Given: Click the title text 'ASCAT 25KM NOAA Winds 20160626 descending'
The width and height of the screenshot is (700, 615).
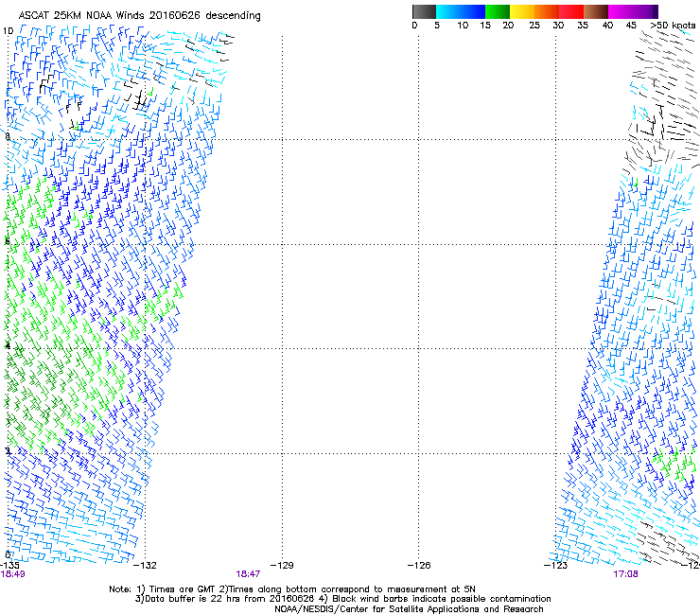Looking at the screenshot, I should pyautogui.click(x=139, y=16).
